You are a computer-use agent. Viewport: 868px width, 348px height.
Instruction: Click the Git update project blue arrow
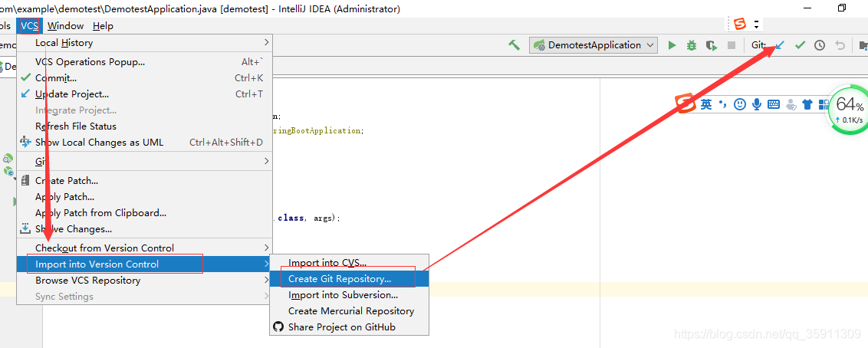pos(779,45)
